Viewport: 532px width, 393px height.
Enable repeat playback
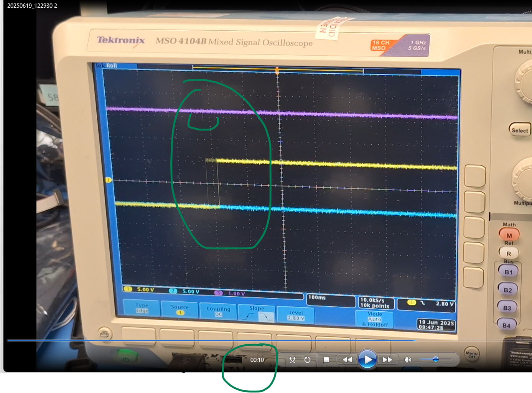(x=307, y=360)
